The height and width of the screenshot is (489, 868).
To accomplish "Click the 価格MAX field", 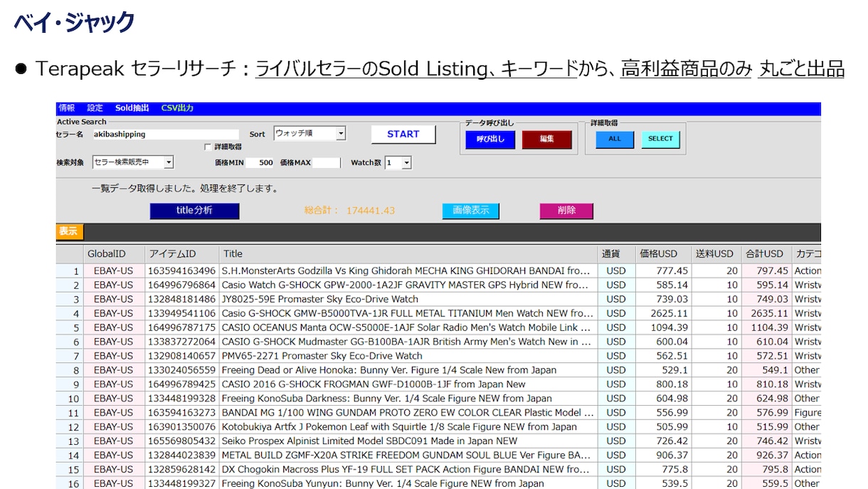I will tap(326, 162).
